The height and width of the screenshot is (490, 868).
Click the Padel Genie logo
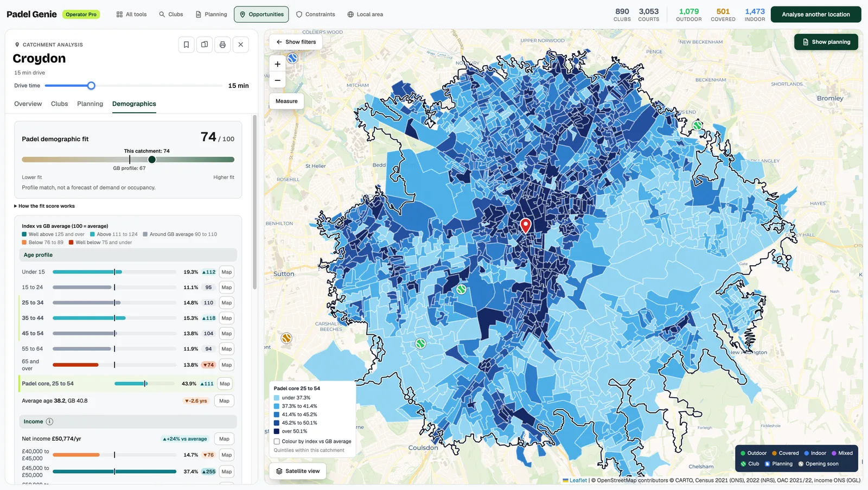31,14
